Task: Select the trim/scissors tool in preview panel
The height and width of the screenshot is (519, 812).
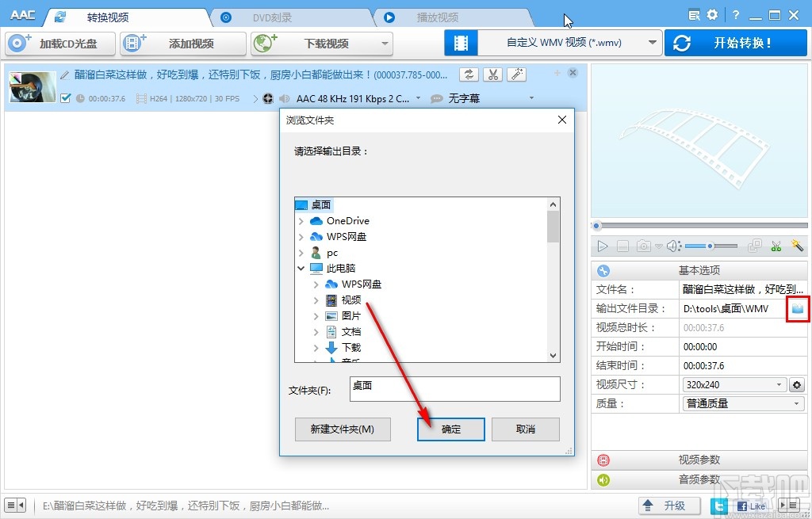Action: coord(777,246)
